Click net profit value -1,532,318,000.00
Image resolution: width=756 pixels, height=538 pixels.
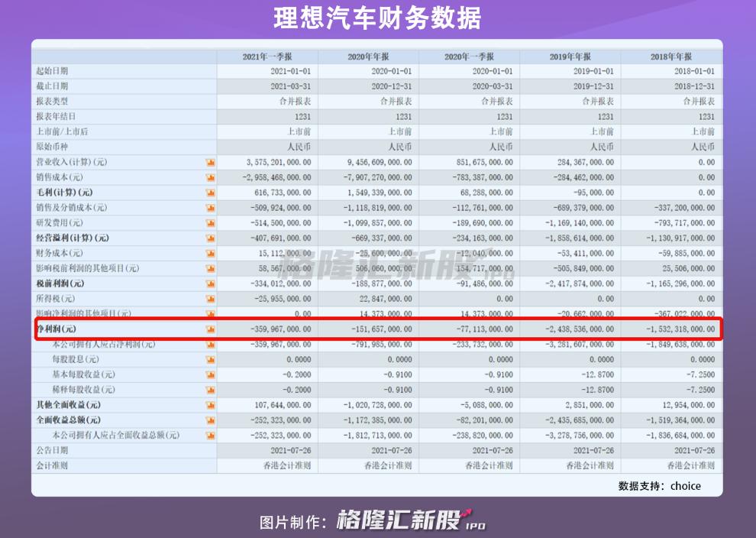pyautogui.click(x=680, y=329)
